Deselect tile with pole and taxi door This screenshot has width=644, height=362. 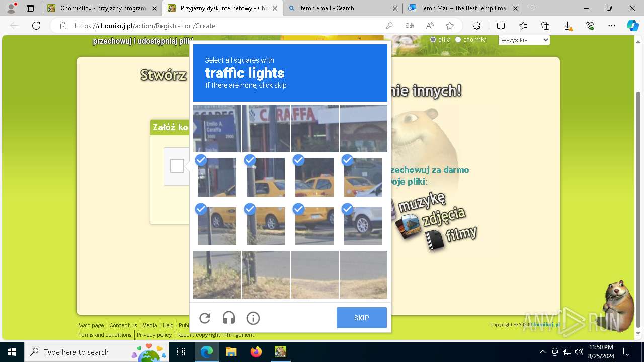pos(266,226)
